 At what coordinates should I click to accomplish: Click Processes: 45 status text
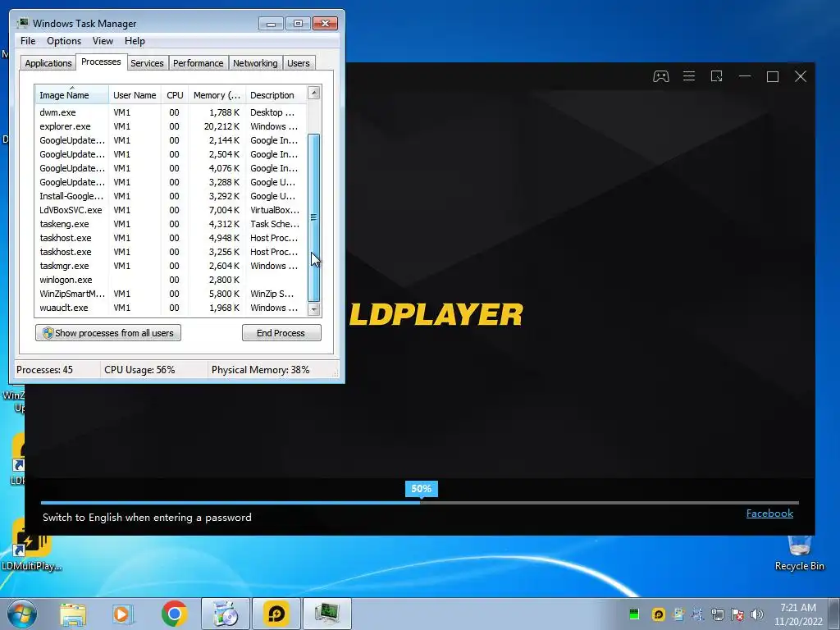(x=44, y=370)
